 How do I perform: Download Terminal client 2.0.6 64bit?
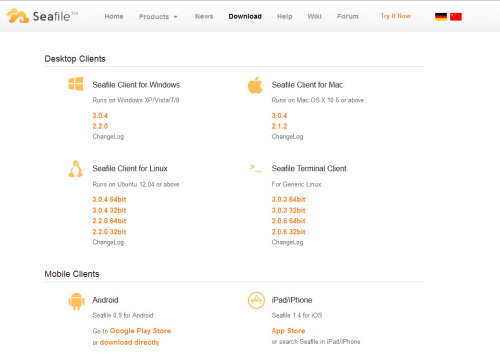pos(289,221)
